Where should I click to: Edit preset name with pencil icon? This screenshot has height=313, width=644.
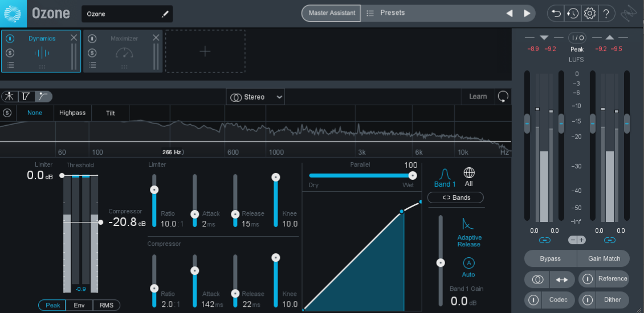(165, 14)
